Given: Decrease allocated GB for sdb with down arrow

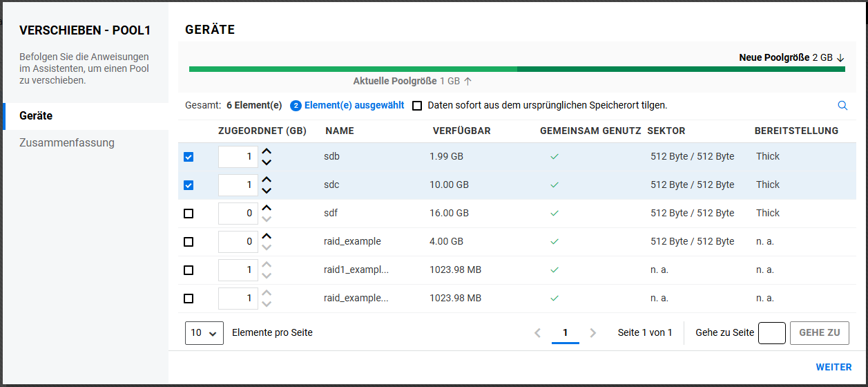Looking at the screenshot, I should pyautogui.click(x=267, y=162).
